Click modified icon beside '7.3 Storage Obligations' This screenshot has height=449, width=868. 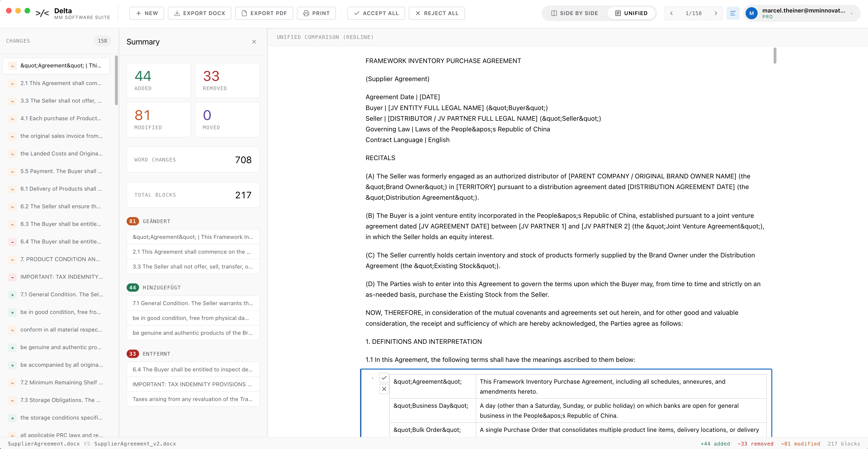tap(13, 400)
